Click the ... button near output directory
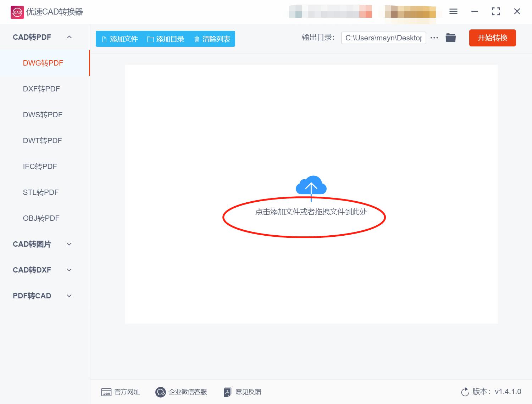Viewport: 532px width, 404px height. (434, 38)
